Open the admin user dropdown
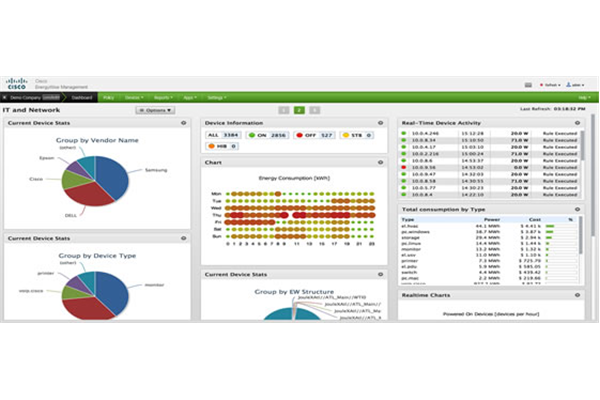Screen dimensions: 600x400 (575, 85)
